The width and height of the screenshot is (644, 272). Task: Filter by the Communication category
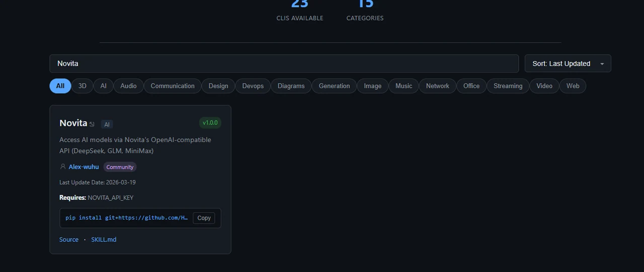point(173,86)
